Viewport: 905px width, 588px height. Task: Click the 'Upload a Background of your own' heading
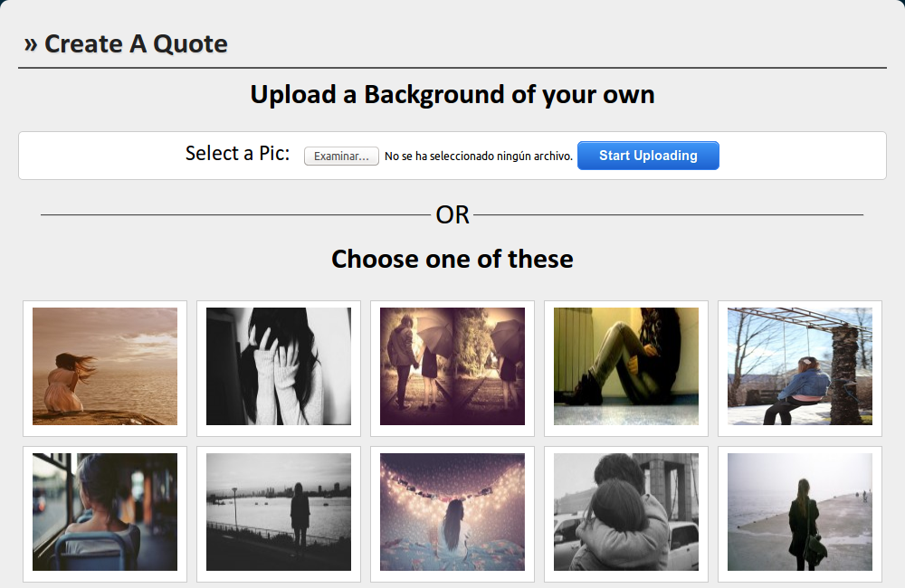[x=452, y=95]
